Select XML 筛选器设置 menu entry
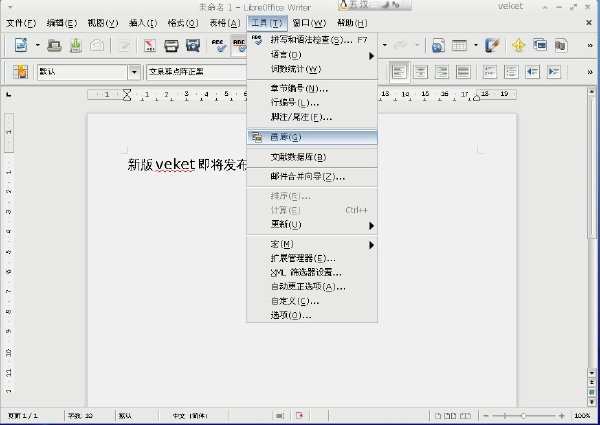Image resolution: width=600 pixels, height=425 pixels. 312,273
